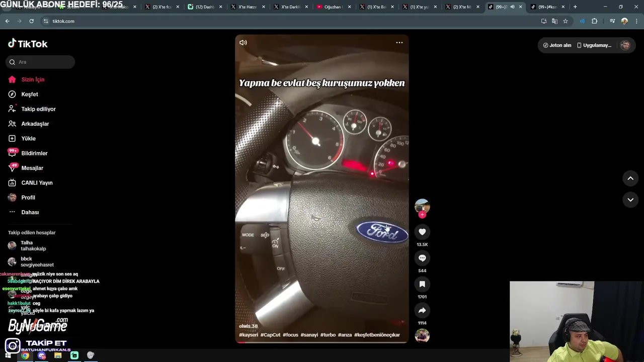Open comments with the speech bubble icon
The height and width of the screenshot is (362, 644).
(422, 258)
